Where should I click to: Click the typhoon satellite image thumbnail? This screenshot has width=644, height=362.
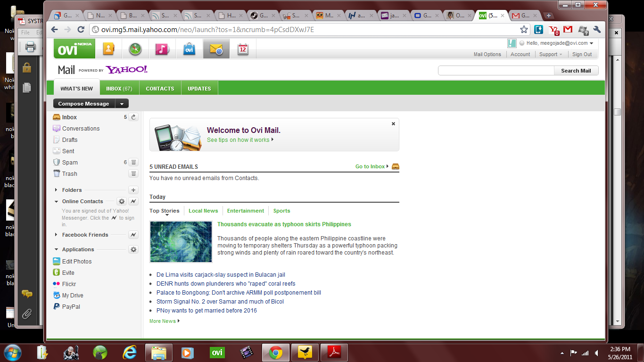[x=181, y=242]
